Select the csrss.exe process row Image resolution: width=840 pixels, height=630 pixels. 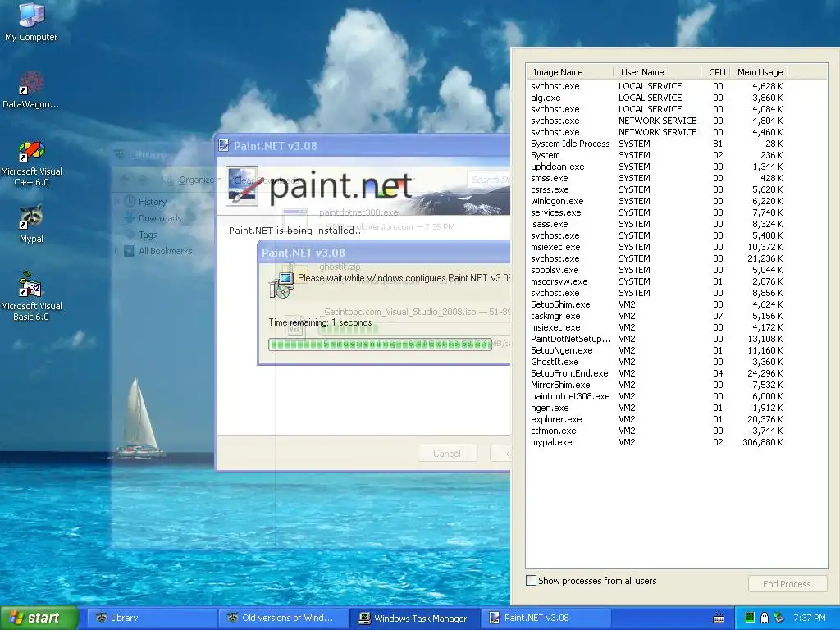[657, 189]
